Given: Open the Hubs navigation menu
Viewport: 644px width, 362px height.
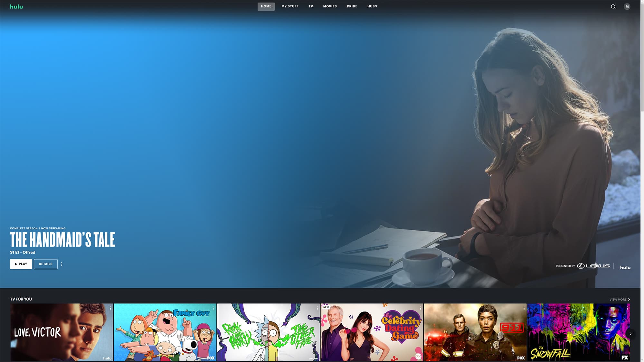Looking at the screenshot, I should pyautogui.click(x=372, y=6).
